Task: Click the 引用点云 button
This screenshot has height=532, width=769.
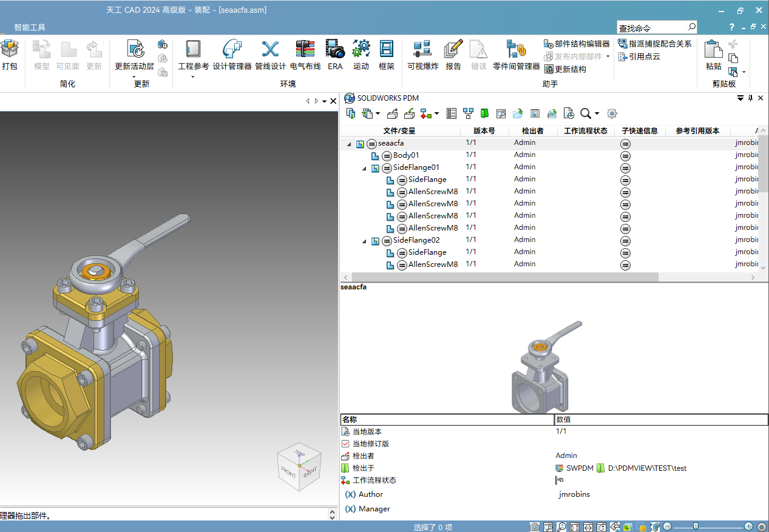Action: 639,56
